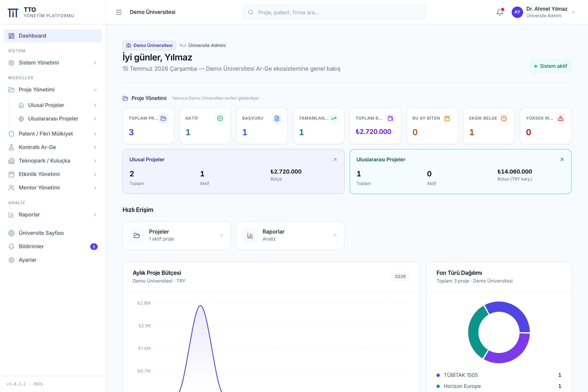Open Uluslararası Projeler card arrow
The height and width of the screenshot is (392, 588).
[562, 159]
